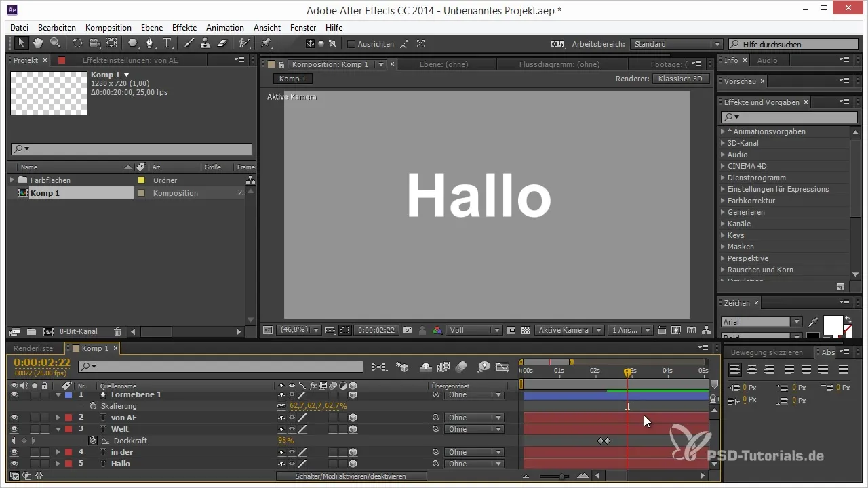Open the Komposition menu
The height and width of the screenshot is (488, 868).
[108, 28]
